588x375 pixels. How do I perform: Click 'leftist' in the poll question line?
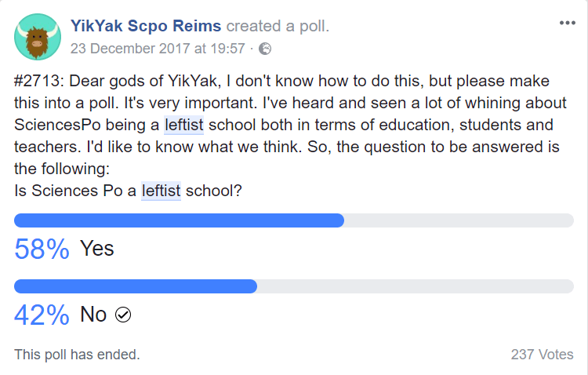pos(161,191)
